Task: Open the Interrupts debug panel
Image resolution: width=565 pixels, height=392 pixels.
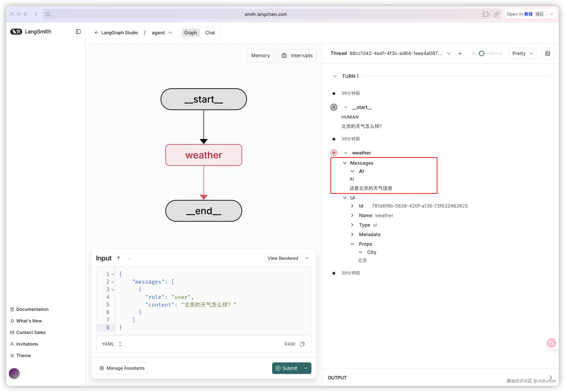Action: (296, 55)
